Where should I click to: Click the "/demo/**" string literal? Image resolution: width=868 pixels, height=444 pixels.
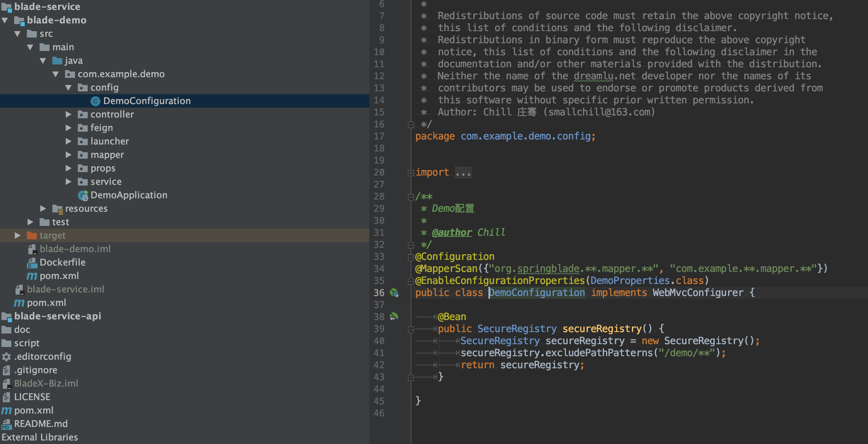click(x=687, y=353)
